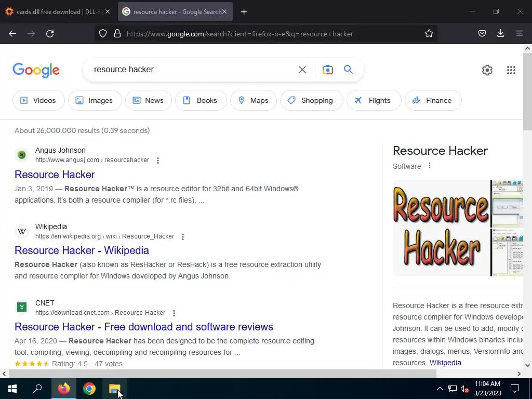Open the network status tray icon
532x399 pixels.
(x=453, y=389)
